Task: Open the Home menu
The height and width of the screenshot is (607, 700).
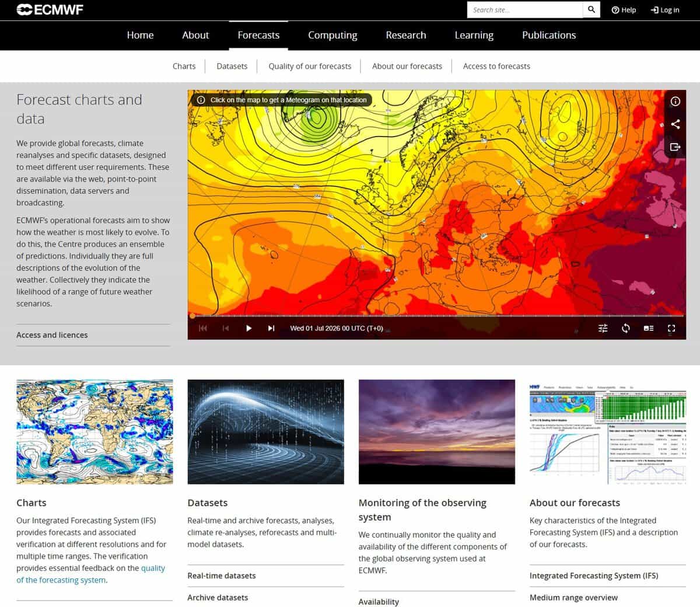Action: point(141,35)
